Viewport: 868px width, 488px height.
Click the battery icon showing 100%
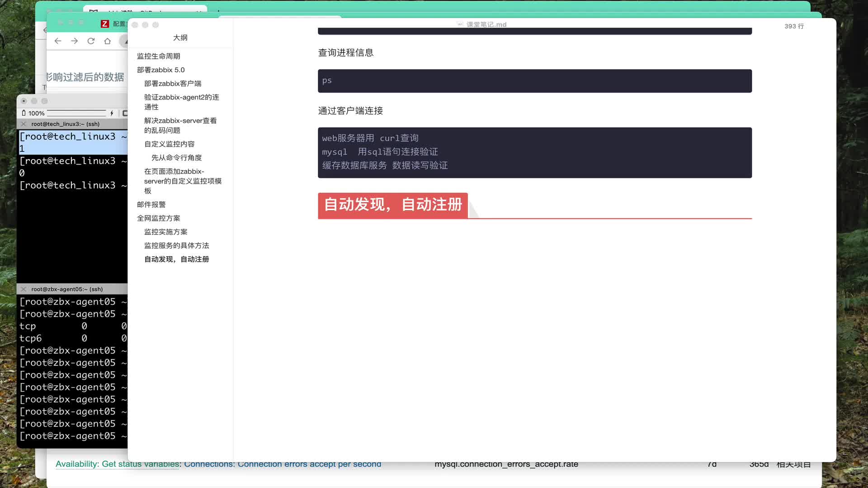click(x=24, y=113)
